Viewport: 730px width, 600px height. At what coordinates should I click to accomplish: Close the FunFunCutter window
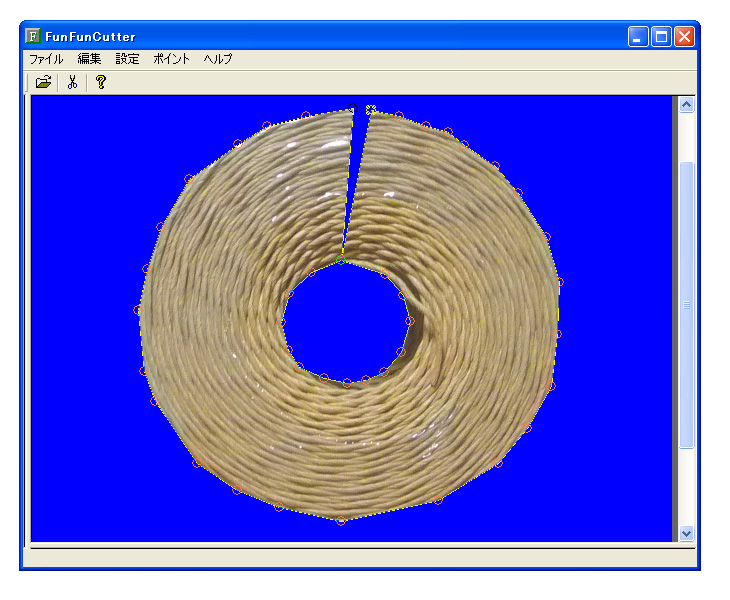[684, 37]
